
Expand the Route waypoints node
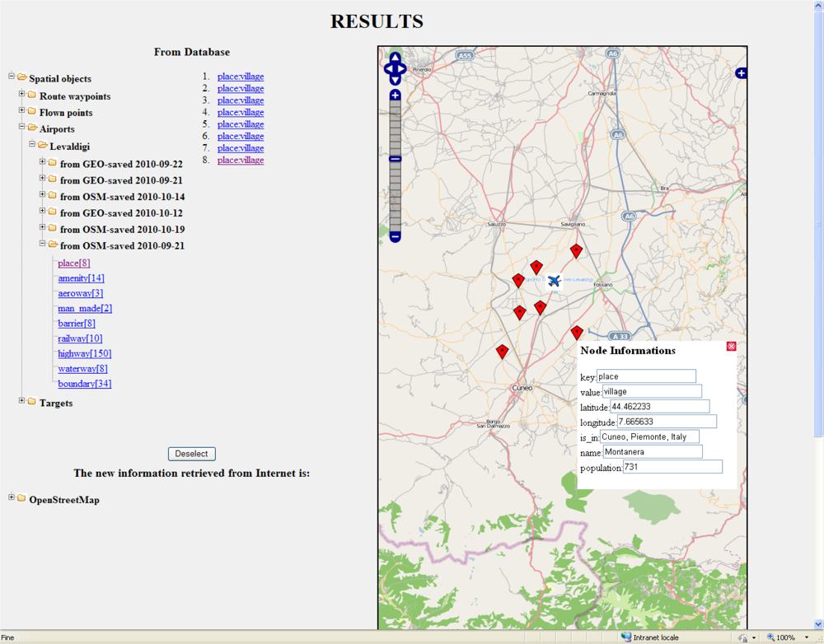(21, 94)
